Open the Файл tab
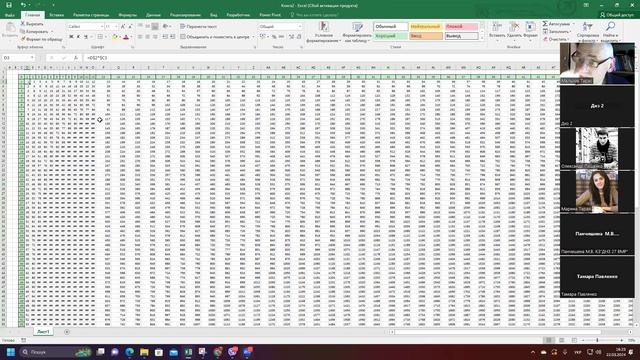This screenshot has width=640, height=360. point(10,15)
